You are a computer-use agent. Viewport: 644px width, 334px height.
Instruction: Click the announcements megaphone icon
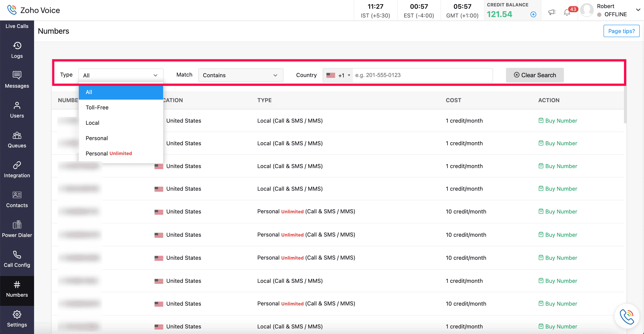coord(552,12)
